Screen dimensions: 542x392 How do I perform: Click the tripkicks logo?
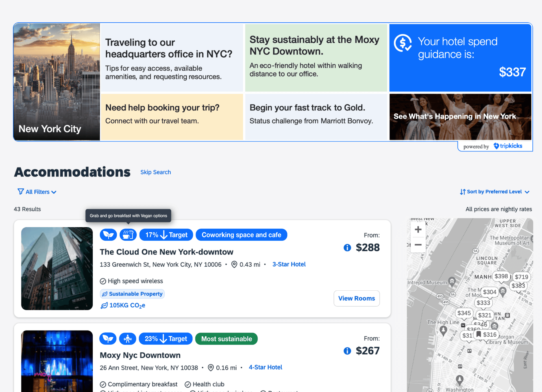[508, 146]
